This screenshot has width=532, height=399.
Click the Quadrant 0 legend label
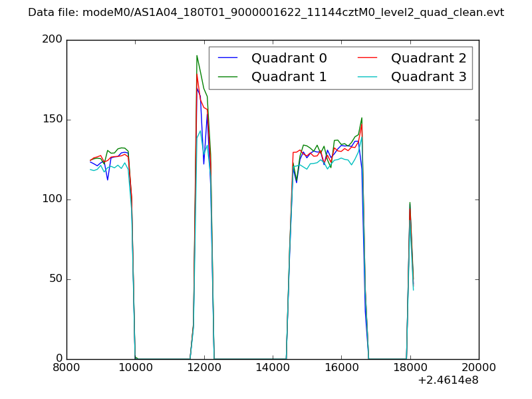point(289,59)
